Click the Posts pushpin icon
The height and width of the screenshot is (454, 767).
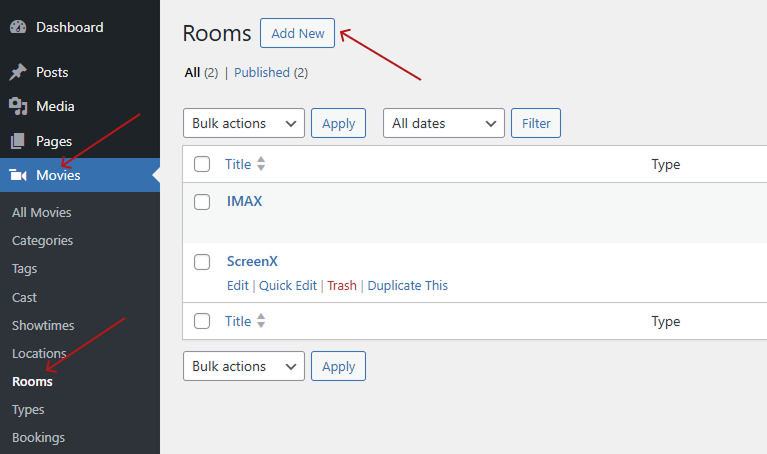[x=18, y=73]
